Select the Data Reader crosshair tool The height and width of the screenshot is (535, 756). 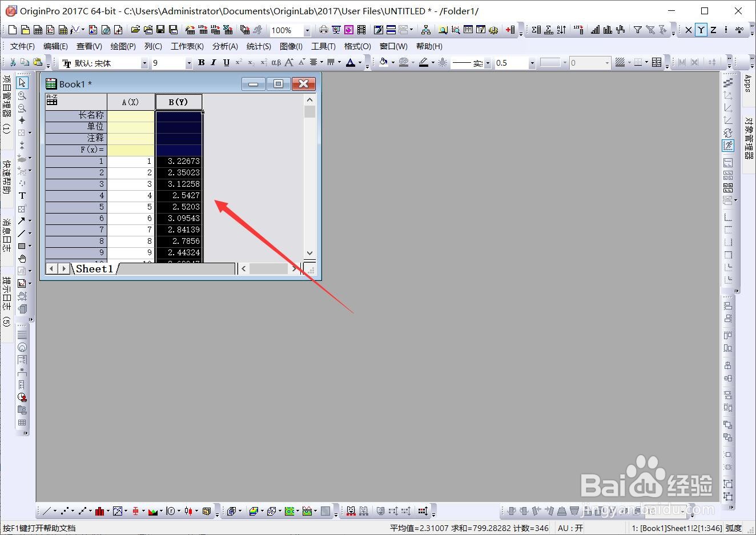(x=22, y=120)
